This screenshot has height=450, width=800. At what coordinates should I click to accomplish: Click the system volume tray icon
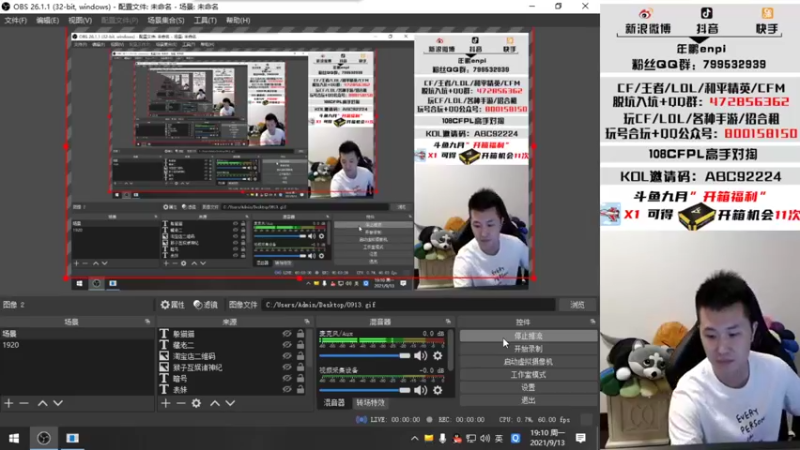coord(485,438)
